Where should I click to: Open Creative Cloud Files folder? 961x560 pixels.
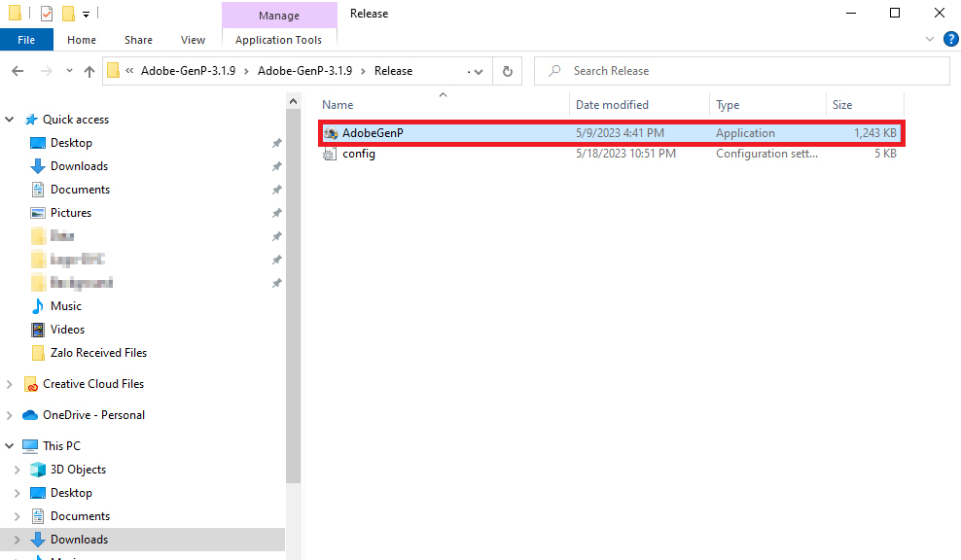point(93,384)
